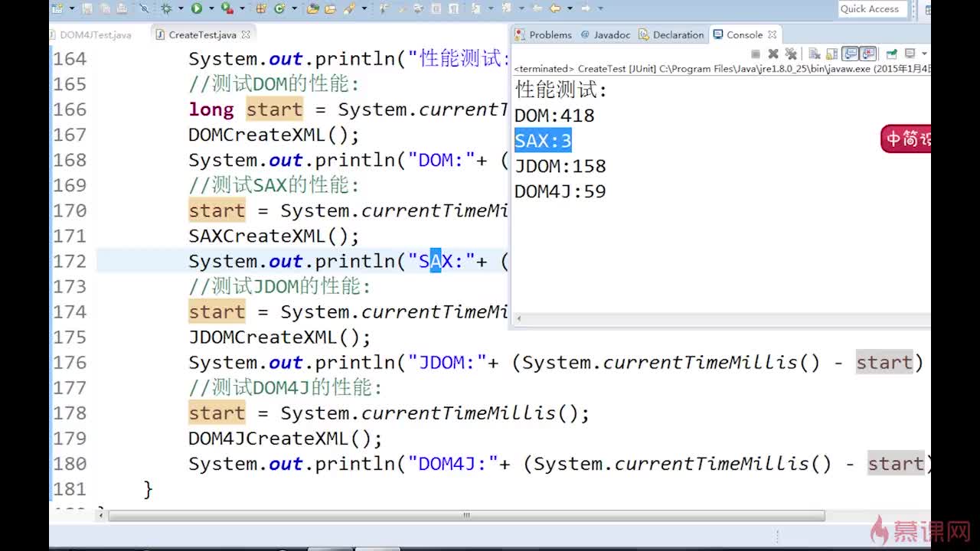Expand the back history dropdown
This screenshot has height=551, width=980.
click(x=568, y=9)
